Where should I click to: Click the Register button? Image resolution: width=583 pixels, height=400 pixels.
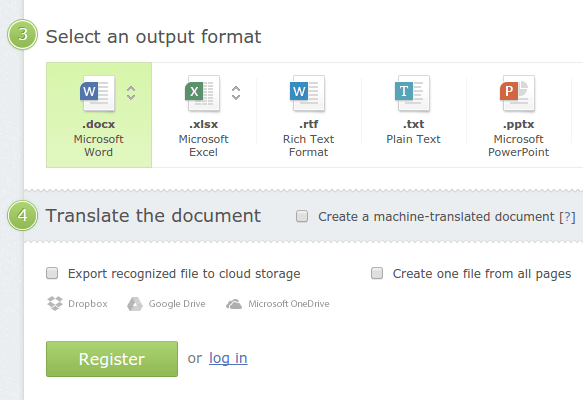point(112,359)
